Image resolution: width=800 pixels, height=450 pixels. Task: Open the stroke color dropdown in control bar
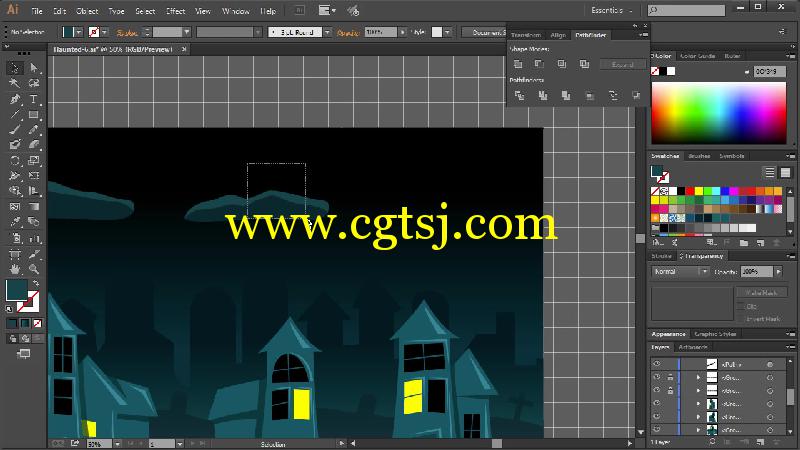tap(104, 32)
